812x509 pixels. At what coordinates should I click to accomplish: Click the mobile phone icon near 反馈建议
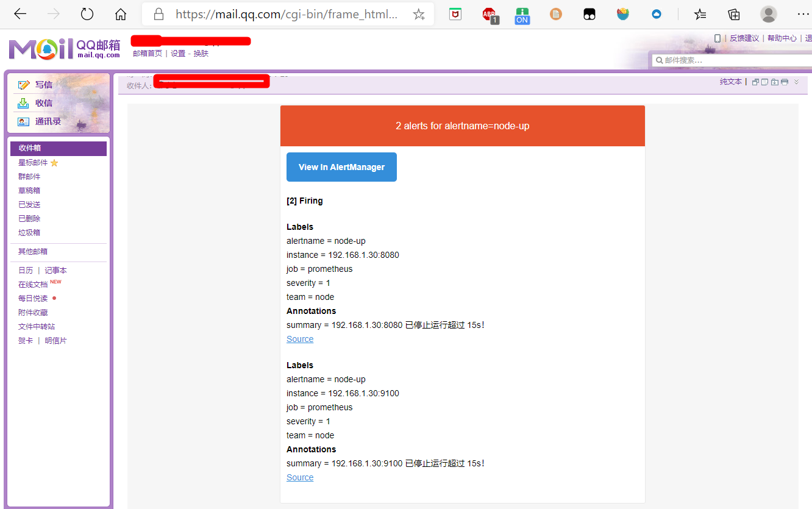click(x=718, y=38)
